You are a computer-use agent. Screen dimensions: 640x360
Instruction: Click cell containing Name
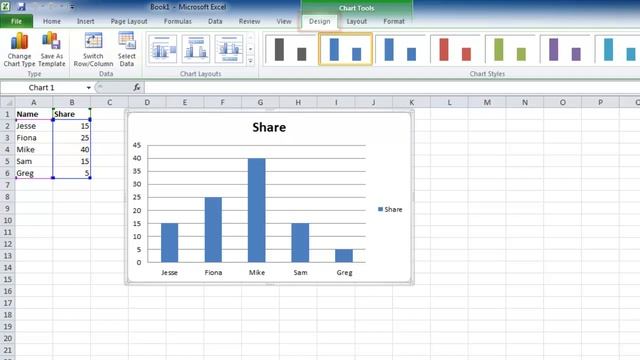[x=34, y=114]
